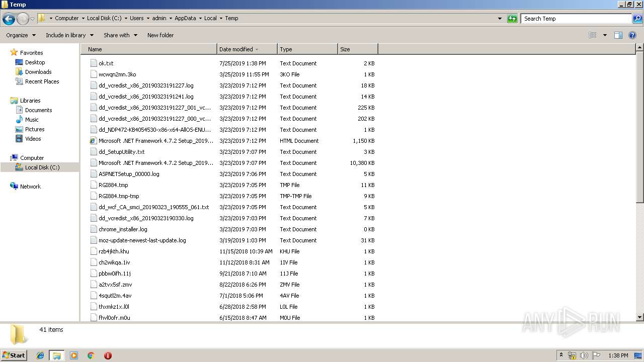This screenshot has width=644, height=362.
Task: Sort by Size column header
Action: point(358,49)
